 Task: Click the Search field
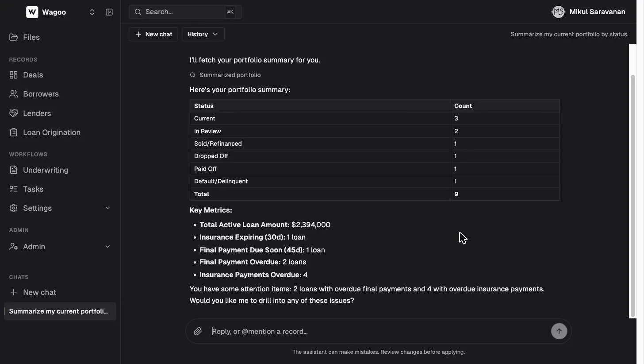(185, 12)
